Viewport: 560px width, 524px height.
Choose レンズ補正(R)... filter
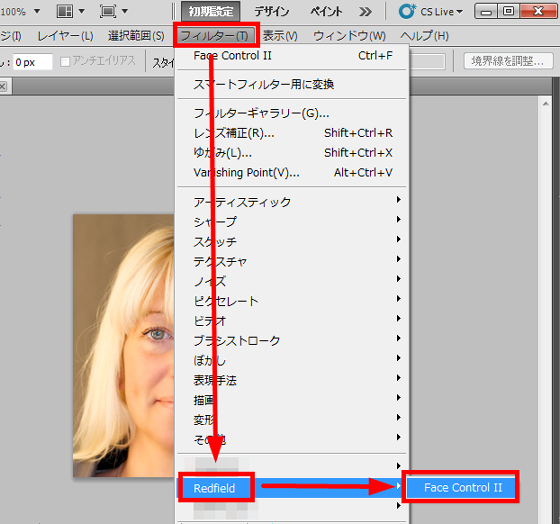pyautogui.click(x=292, y=133)
